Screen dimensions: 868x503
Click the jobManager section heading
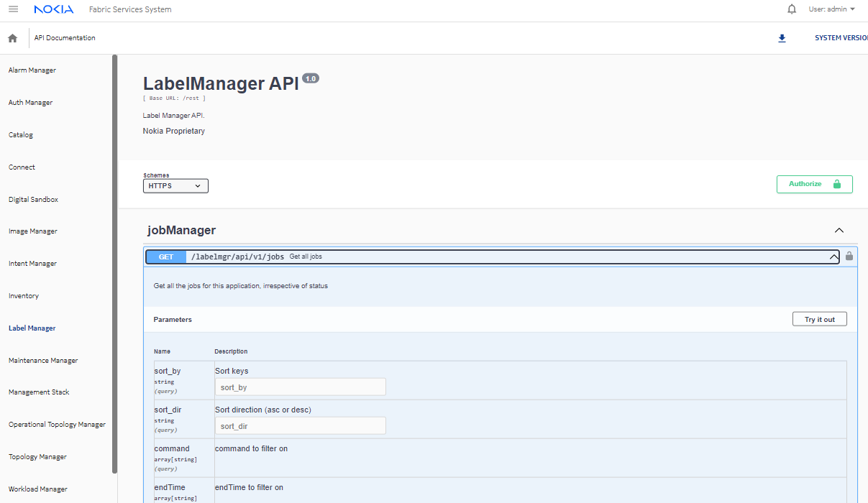point(182,231)
